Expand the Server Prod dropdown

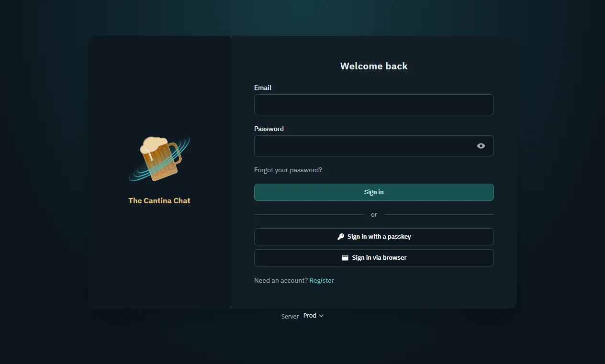[314, 316]
